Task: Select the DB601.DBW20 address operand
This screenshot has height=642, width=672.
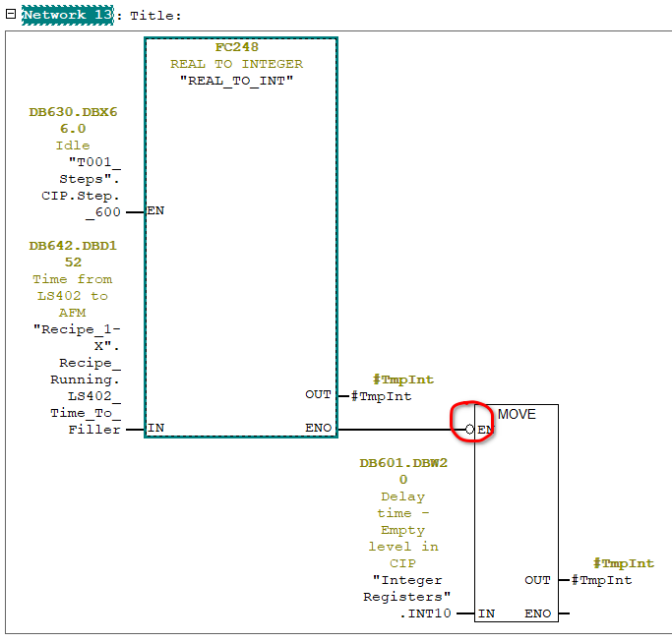Action: point(403,471)
